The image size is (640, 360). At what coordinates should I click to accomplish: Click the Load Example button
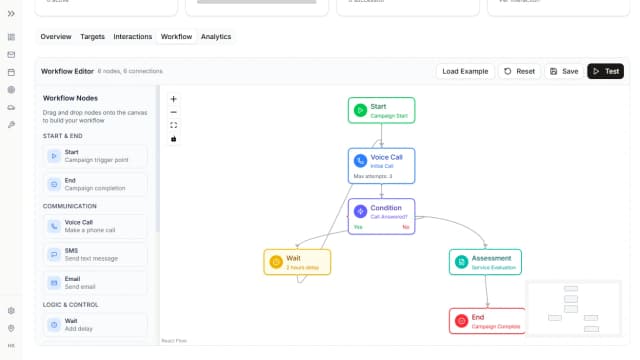[465, 71]
